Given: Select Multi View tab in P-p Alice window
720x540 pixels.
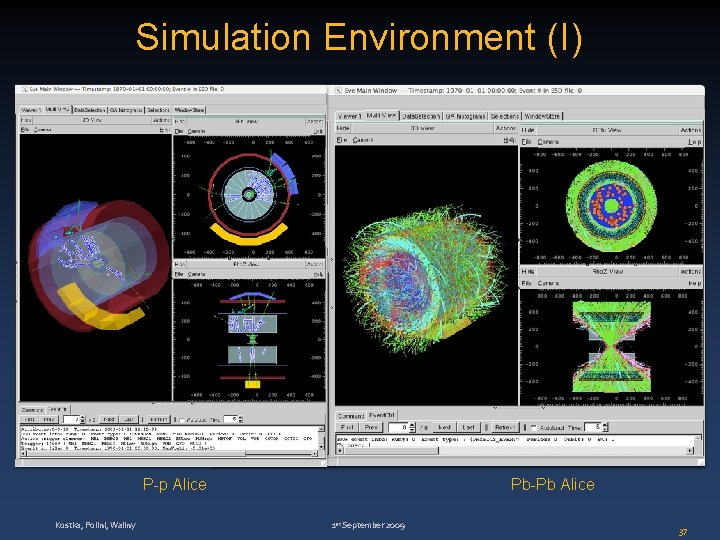Looking at the screenshot, I should click(x=57, y=110).
